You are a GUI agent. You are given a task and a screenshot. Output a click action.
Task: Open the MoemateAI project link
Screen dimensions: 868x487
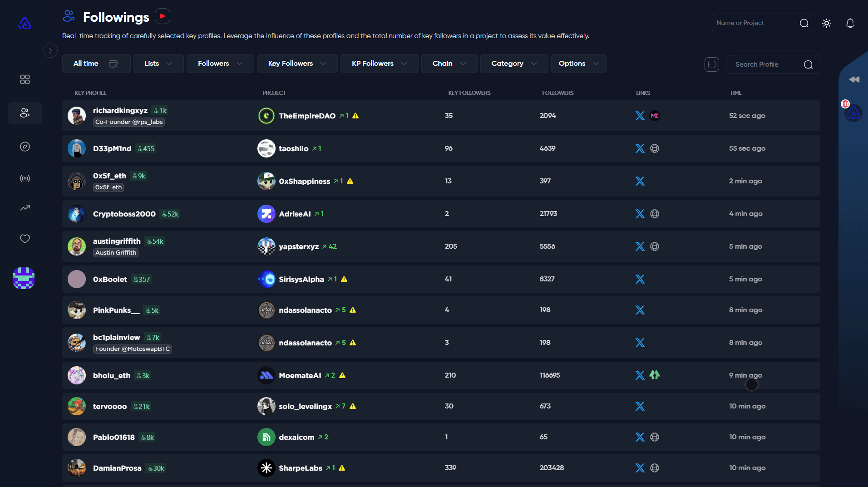pos(300,375)
